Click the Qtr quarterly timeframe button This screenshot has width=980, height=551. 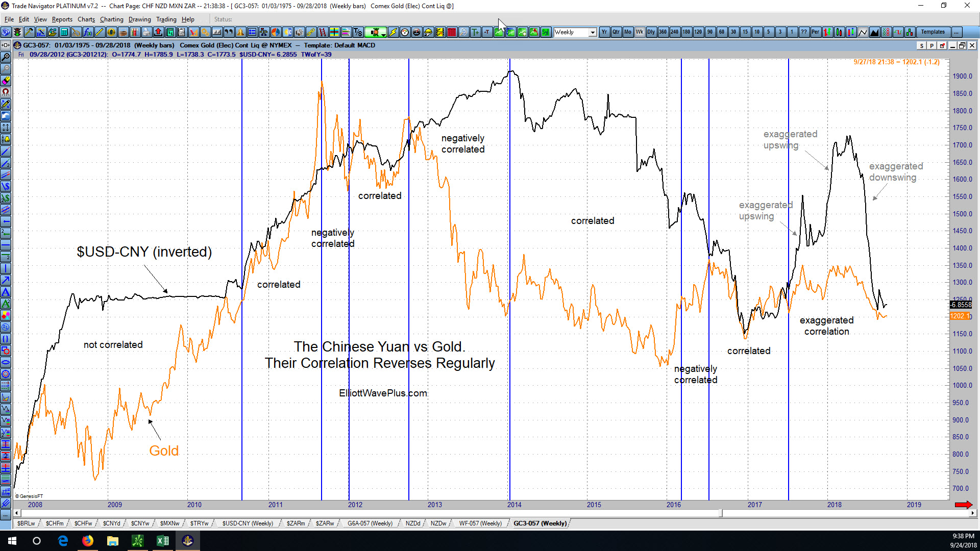616,32
